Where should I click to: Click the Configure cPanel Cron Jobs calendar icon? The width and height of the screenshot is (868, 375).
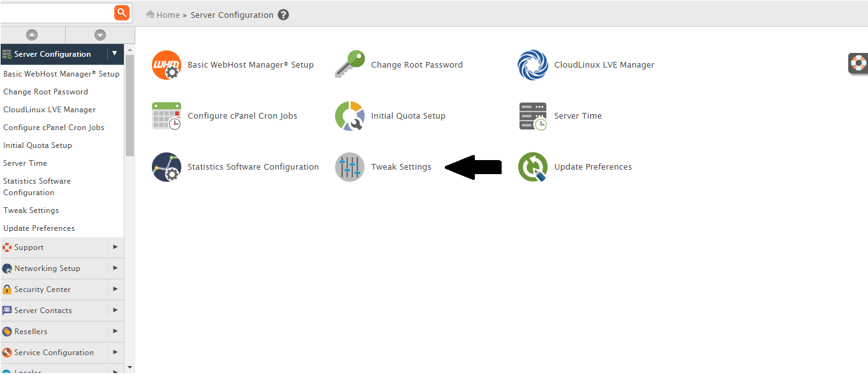point(167,116)
